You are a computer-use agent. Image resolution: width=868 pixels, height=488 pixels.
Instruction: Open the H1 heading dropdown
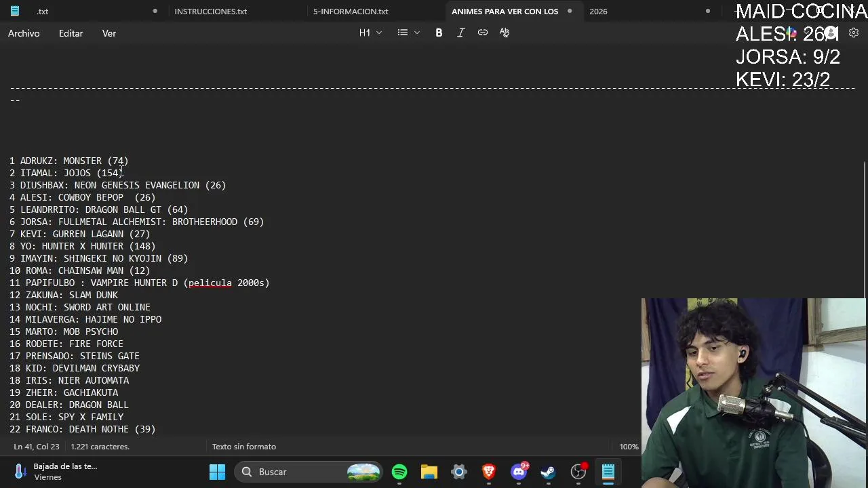(370, 33)
